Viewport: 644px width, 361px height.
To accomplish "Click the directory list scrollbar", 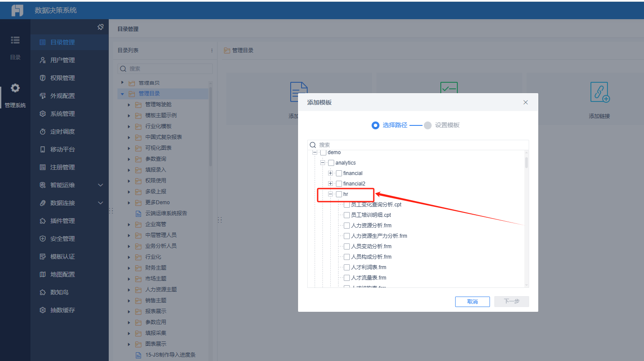I will click(211, 126).
